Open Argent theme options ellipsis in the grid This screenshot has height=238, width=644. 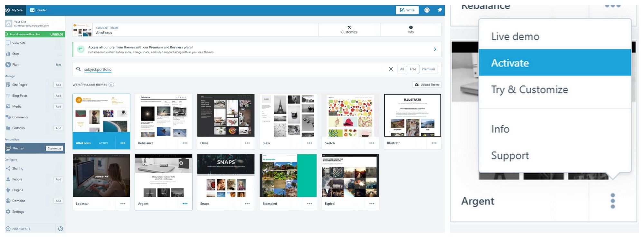185,204
